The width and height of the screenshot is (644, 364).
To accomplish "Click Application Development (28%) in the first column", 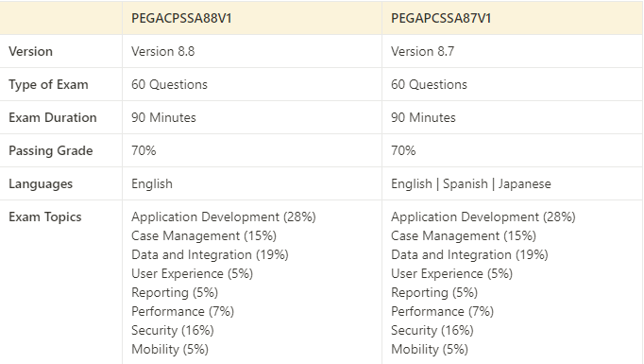I will pos(224,217).
